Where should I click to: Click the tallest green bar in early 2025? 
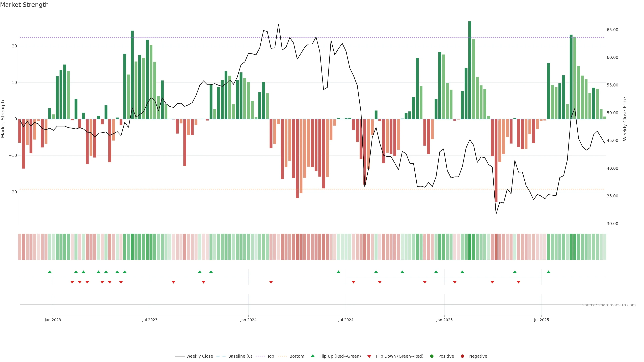pos(470,70)
